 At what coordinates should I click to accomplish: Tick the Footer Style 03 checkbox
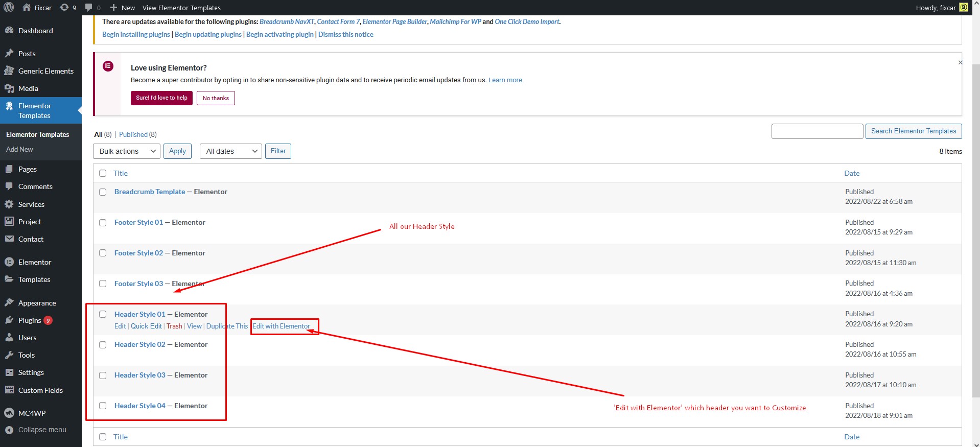click(x=103, y=284)
